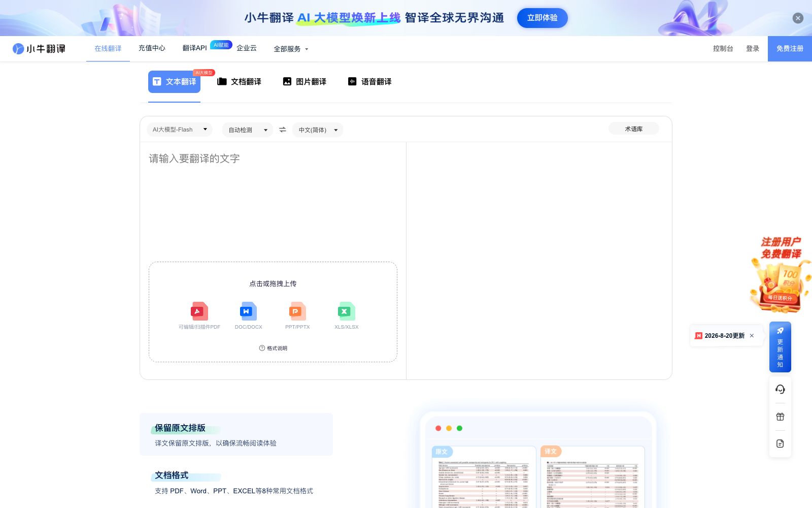Click 点击或拖拽上传 upload text
812x508 pixels.
[x=273, y=284]
